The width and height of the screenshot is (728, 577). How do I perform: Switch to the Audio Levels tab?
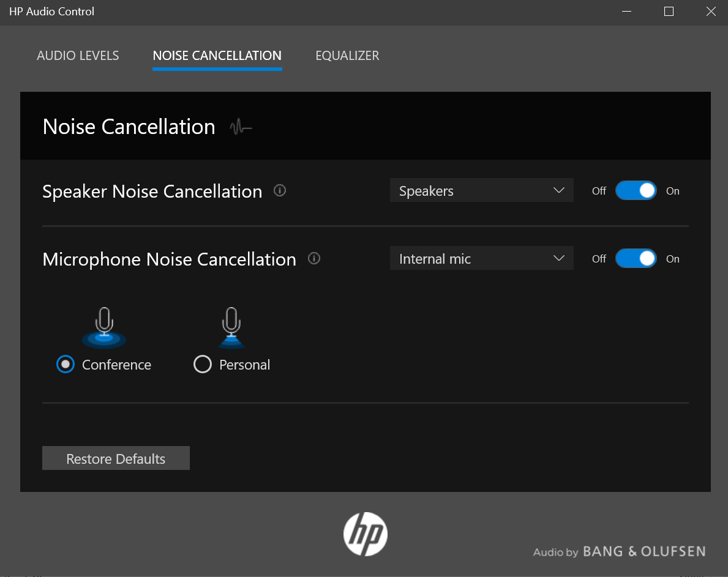(x=78, y=56)
